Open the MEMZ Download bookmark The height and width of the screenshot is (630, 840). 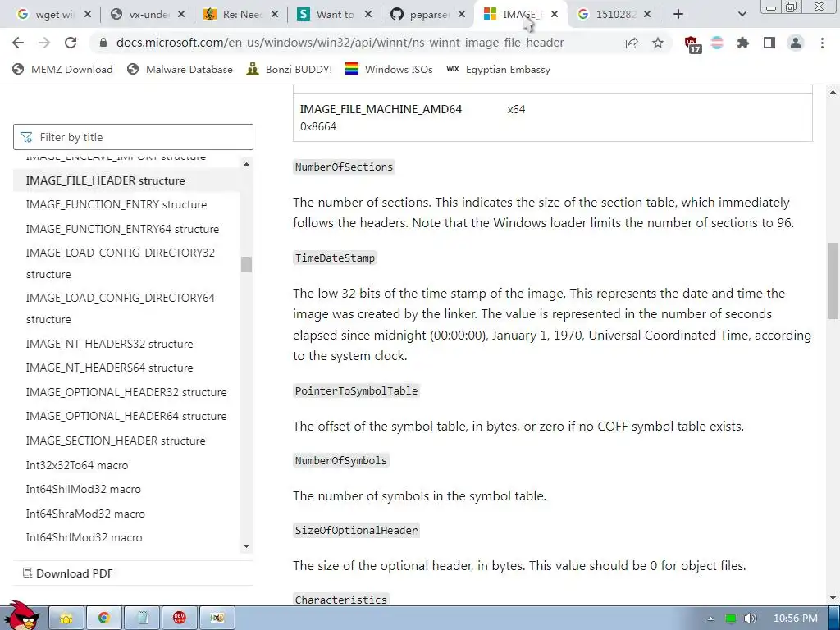click(x=62, y=69)
